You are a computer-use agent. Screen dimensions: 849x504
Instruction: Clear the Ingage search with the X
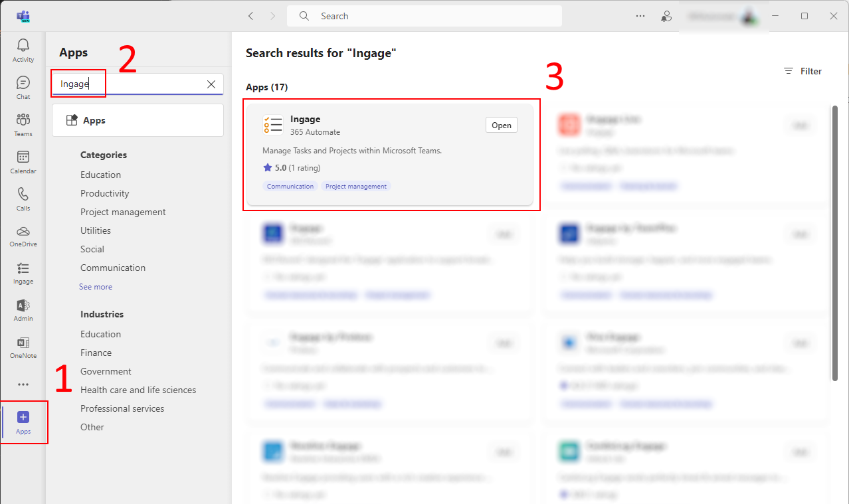pyautogui.click(x=211, y=84)
